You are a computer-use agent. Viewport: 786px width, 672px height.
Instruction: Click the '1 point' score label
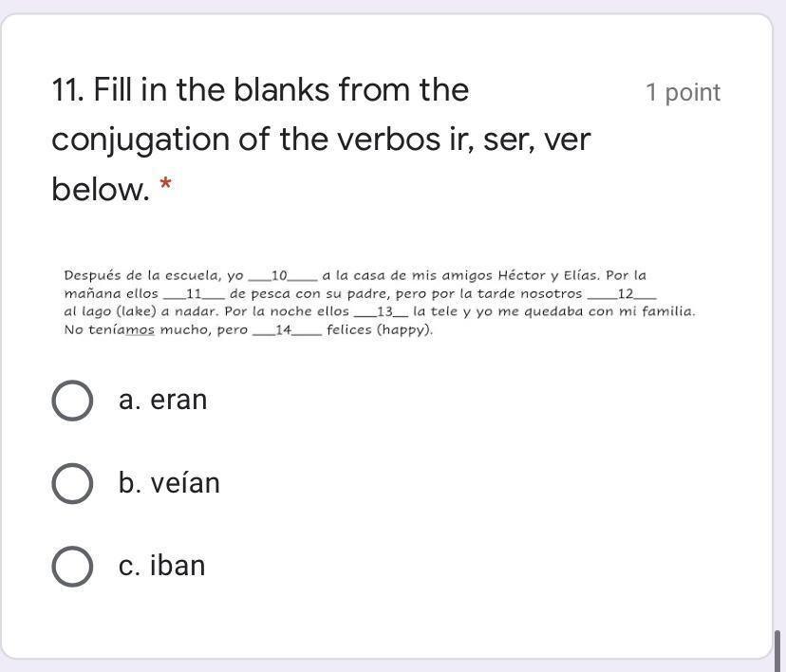coord(683,93)
